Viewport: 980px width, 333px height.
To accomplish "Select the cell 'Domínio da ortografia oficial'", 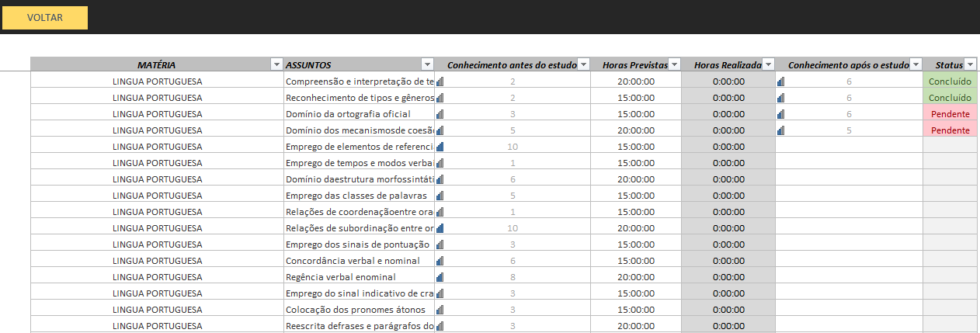I will (359, 113).
